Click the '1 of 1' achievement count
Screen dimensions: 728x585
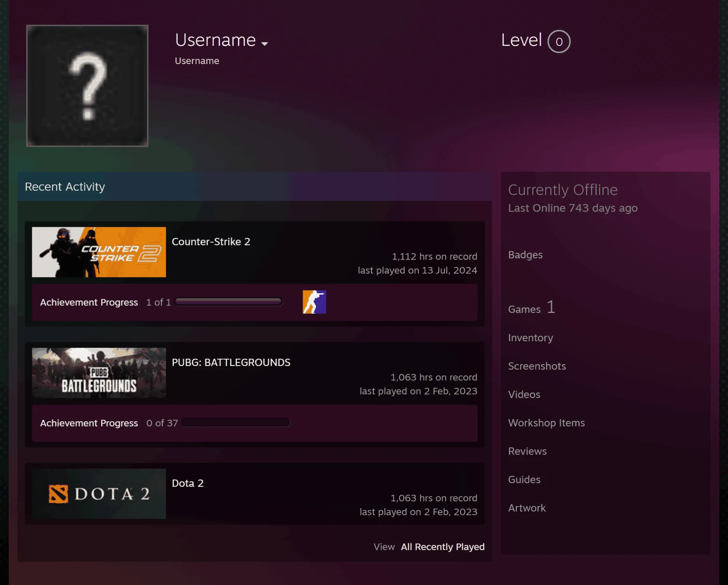coord(158,302)
